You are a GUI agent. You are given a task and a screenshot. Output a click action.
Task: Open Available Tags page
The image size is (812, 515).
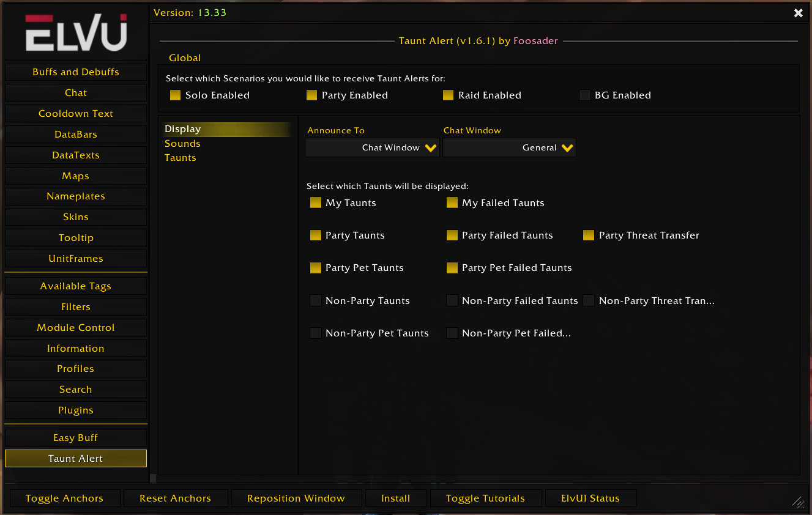pos(76,286)
